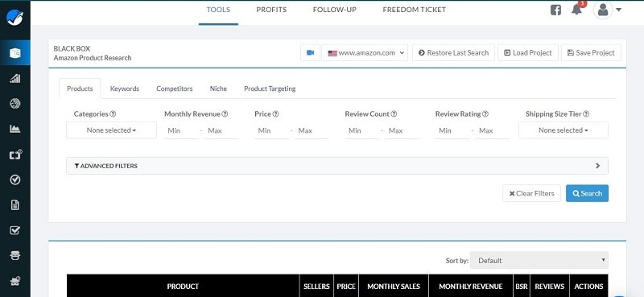Open the circled checkmark sidebar tool
Image resolution: width=644 pixels, height=297 pixels.
15,179
